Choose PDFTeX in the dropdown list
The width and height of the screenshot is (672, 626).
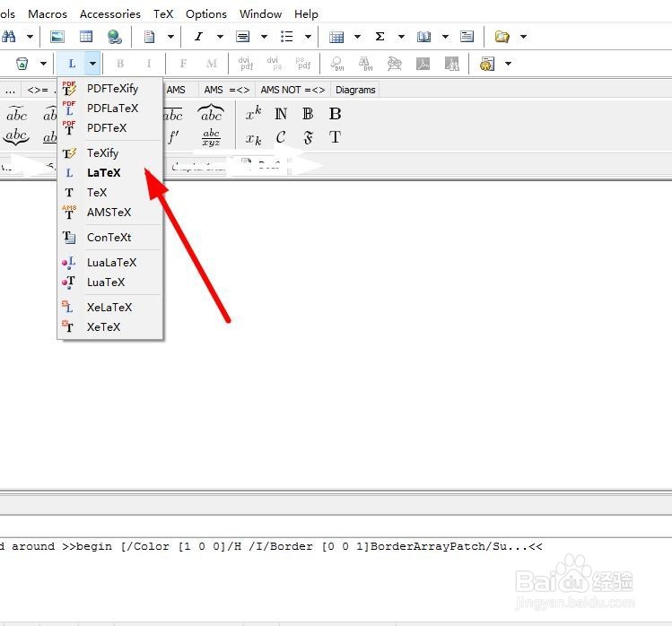110,128
